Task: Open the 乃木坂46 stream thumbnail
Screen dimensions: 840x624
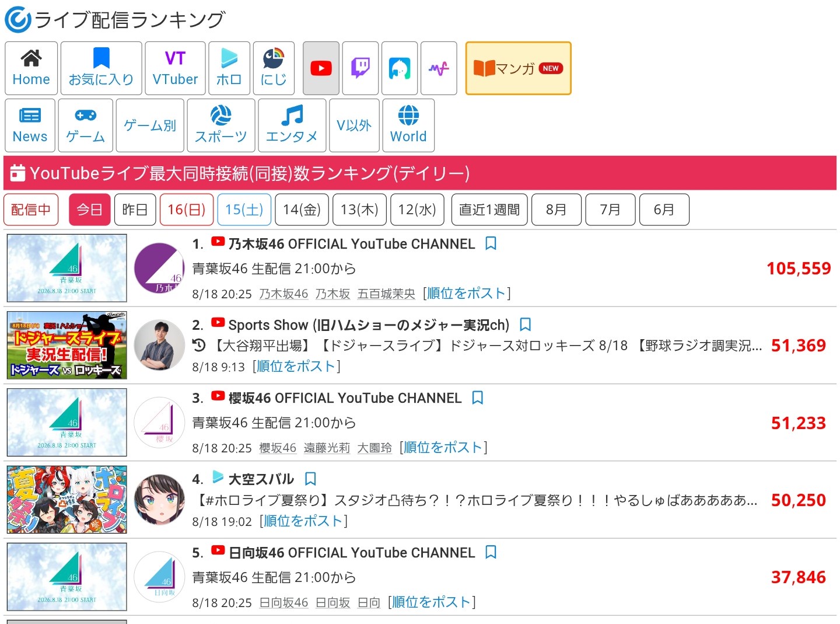Action: (x=67, y=268)
